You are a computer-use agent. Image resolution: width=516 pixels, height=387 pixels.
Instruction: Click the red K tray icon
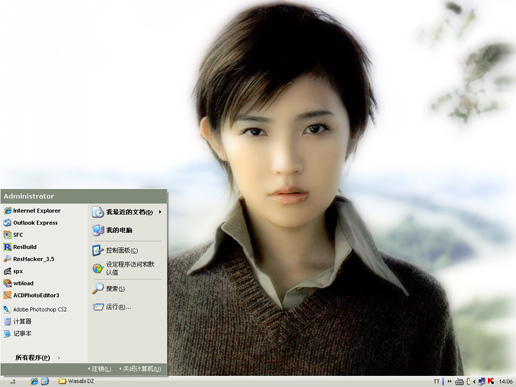click(x=491, y=381)
